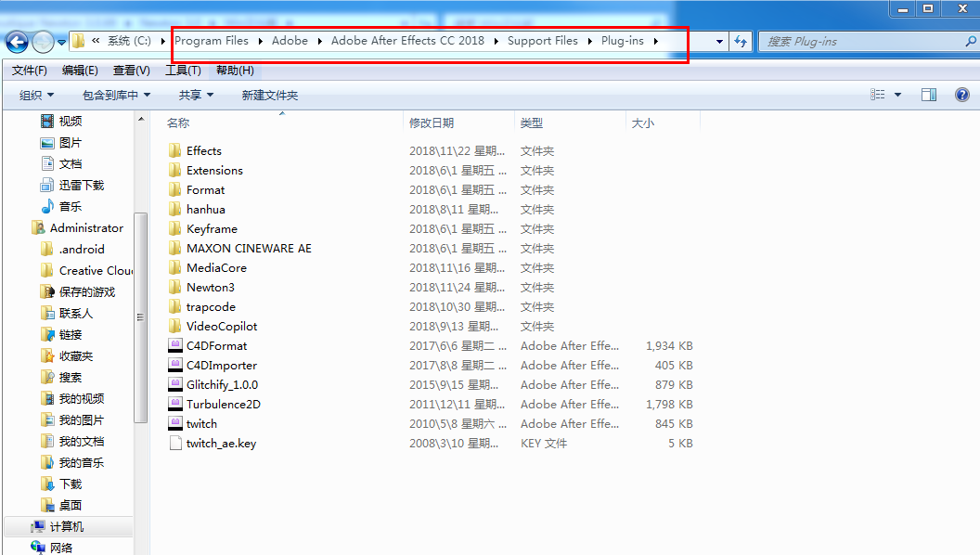
Task: Click the Back navigation arrow button
Action: point(17,42)
